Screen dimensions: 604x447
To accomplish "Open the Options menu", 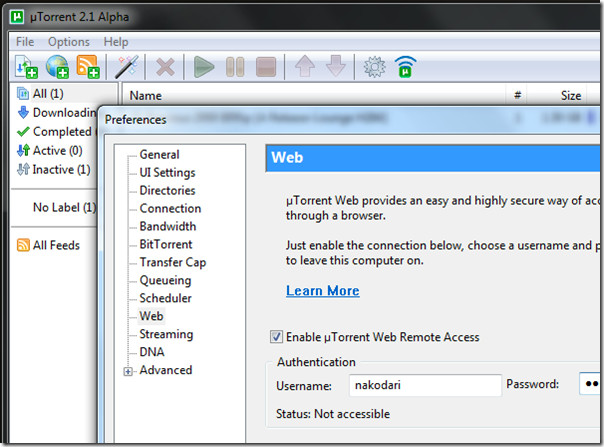I will [x=69, y=42].
